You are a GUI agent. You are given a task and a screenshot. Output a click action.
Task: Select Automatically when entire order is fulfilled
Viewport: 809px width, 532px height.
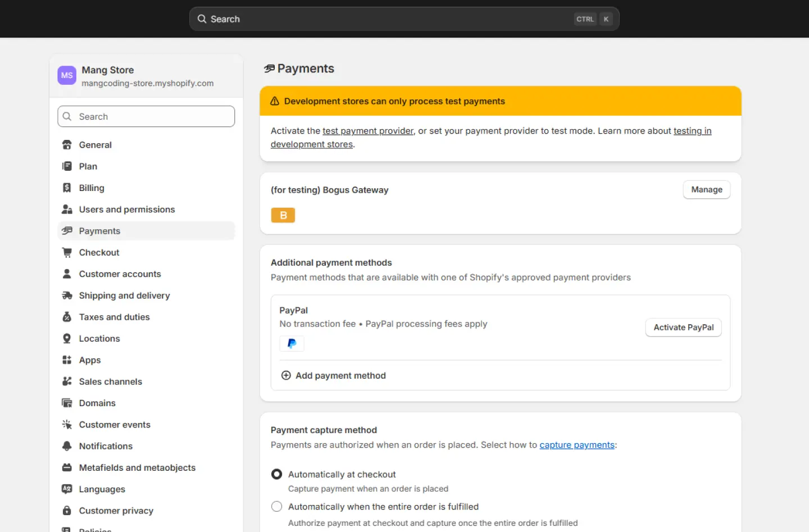point(276,507)
